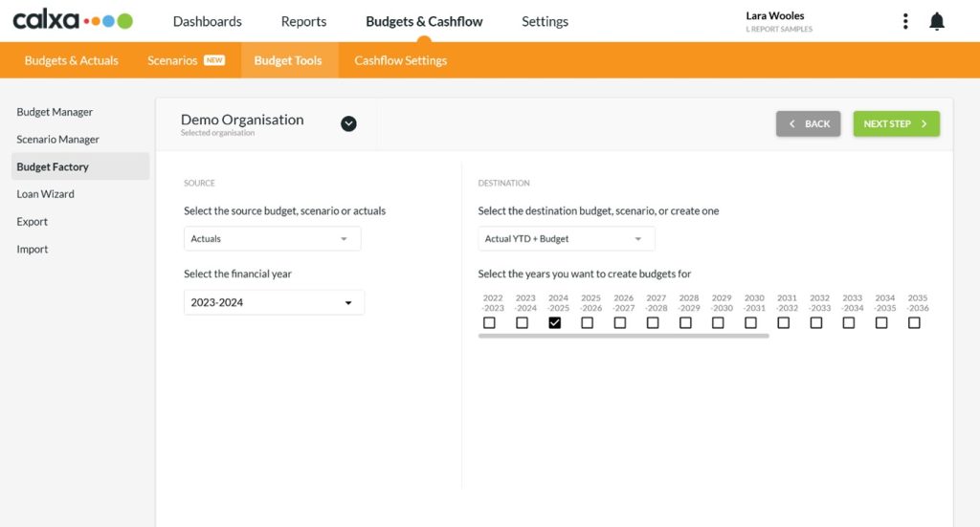The image size is (980, 527).
Task: Open Loan Wizard in the sidebar
Action: point(45,194)
